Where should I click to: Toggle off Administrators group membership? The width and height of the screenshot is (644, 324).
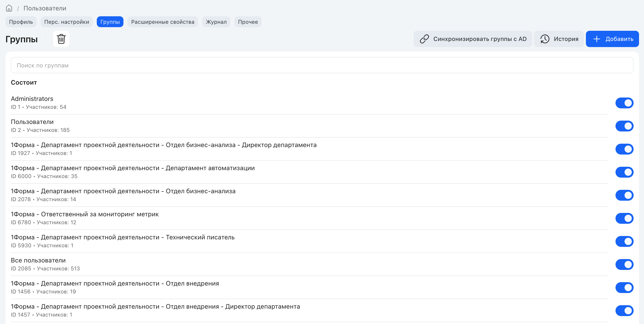click(x=625, y=103)
